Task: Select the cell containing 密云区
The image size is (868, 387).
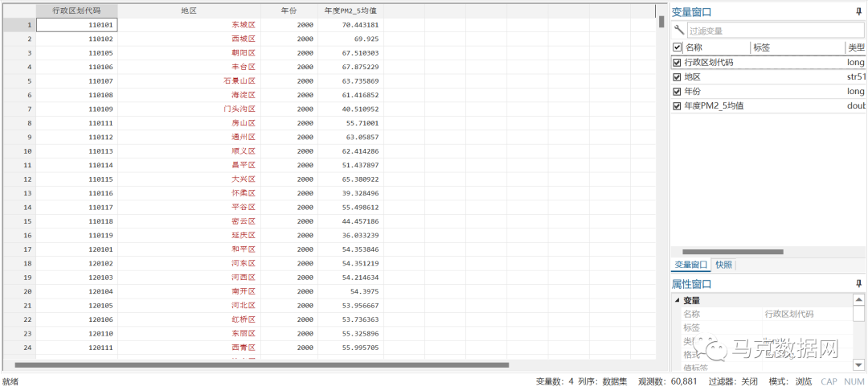Action: (x=190, y=221)
